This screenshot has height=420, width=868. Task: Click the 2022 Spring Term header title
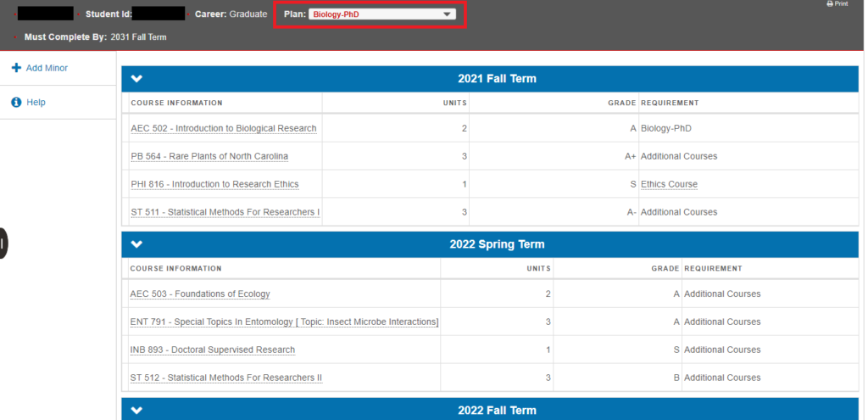click(x=497, y=244)
